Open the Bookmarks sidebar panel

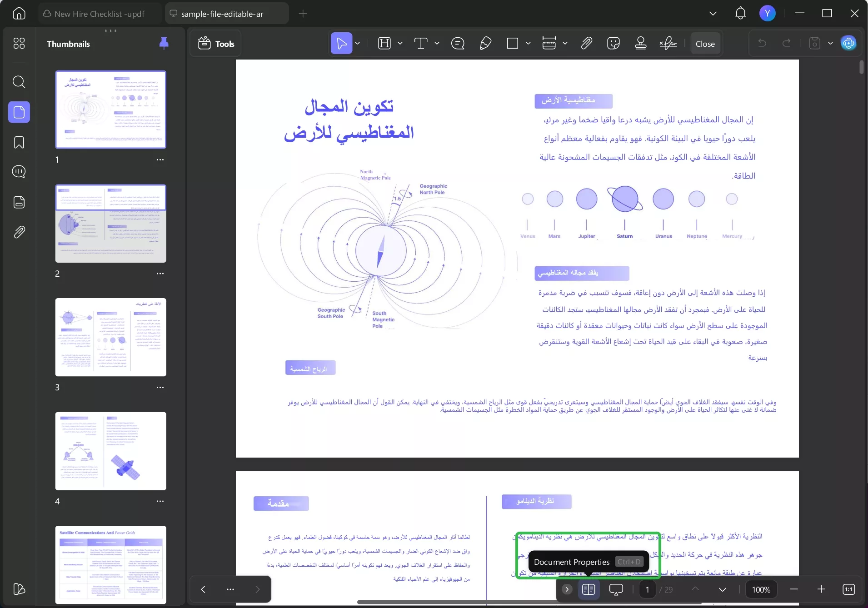(x=19, y=142)
